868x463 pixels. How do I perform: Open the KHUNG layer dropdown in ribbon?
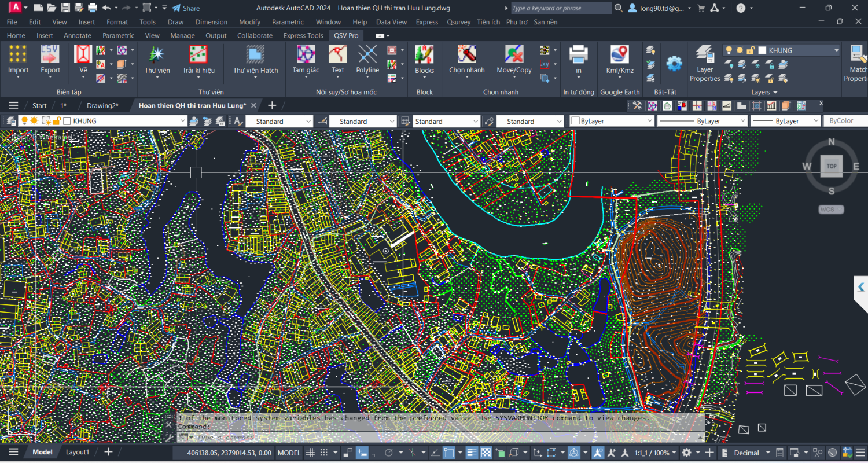(x=836, y=50)
